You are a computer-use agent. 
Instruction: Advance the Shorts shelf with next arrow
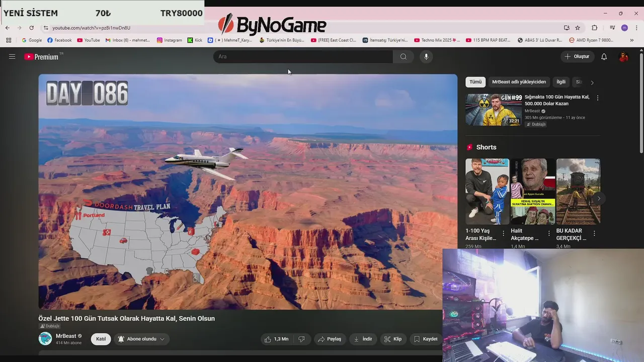point(599,199)
